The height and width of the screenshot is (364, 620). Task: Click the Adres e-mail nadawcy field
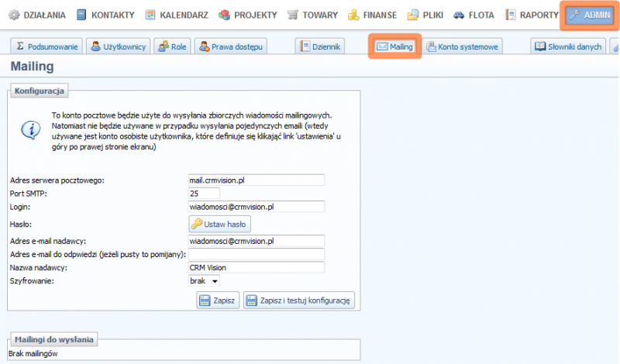click(x=257, y=241)
